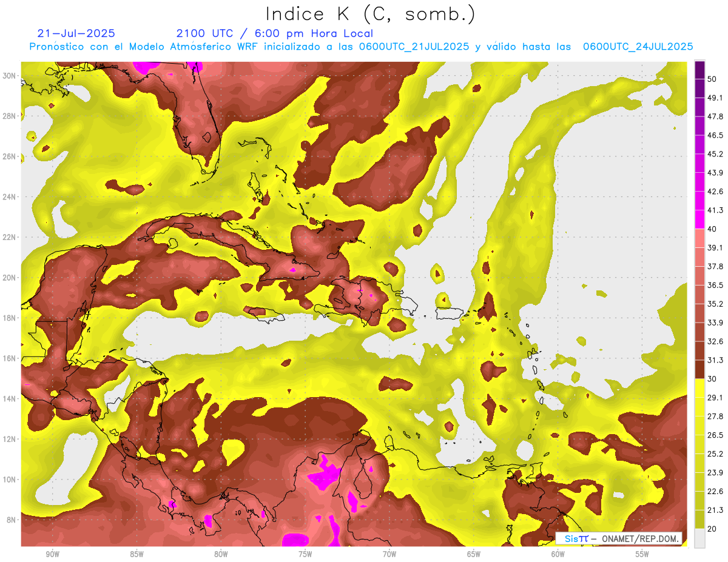Click the color scale value 21.3
The image size is (728, 562).
(x=715, y=510)
